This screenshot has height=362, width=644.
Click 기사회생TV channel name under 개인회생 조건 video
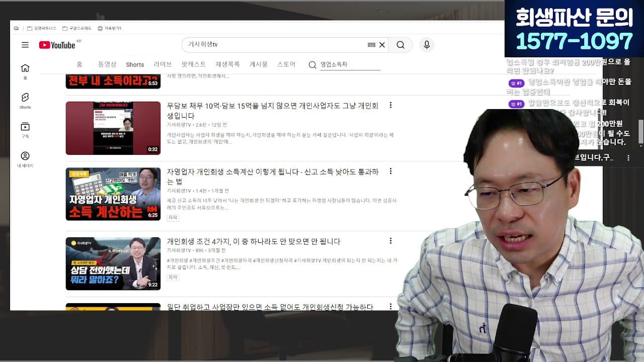pos(179,250)
